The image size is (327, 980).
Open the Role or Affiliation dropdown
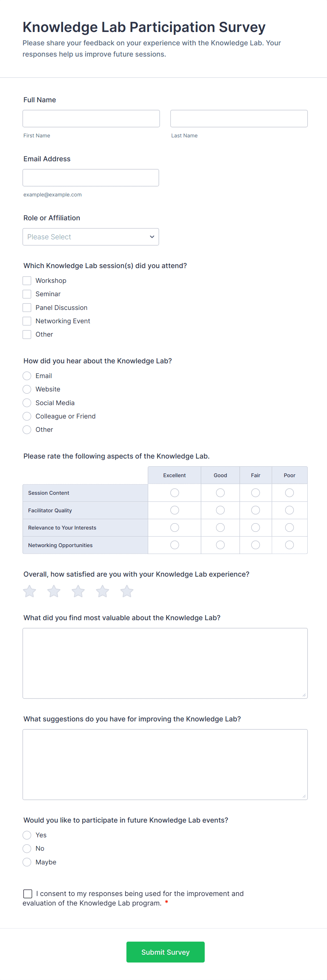[91, 236]
